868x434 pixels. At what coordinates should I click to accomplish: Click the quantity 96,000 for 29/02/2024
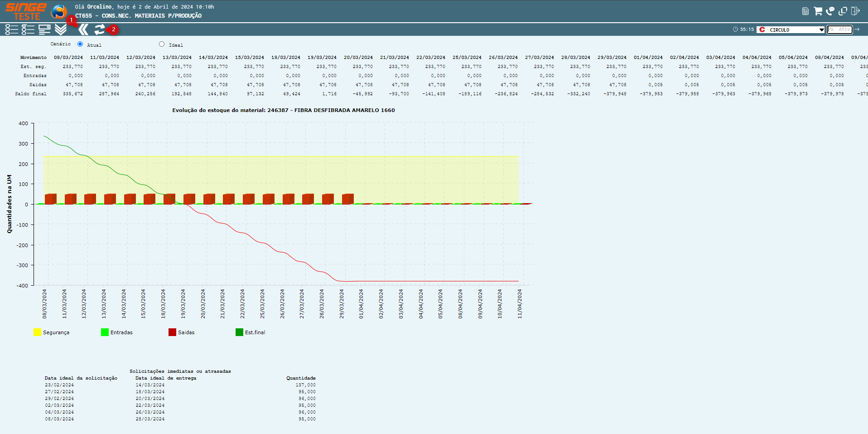pyautogui.click(x=307, y=399)
